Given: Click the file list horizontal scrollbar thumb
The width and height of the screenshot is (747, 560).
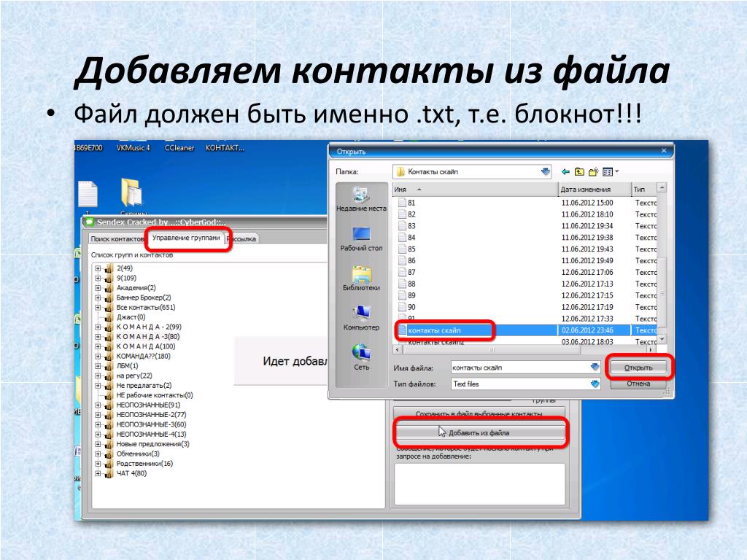Looking at the screenshot, I should 492,350.
